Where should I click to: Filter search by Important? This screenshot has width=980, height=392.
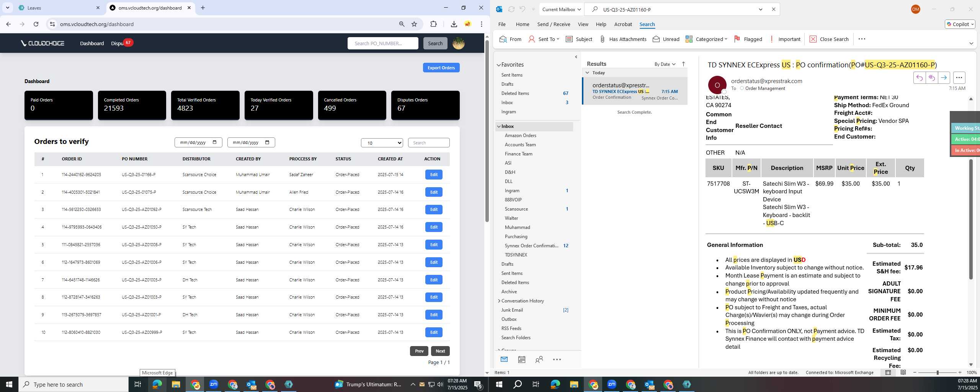click(x=785, y=39)
